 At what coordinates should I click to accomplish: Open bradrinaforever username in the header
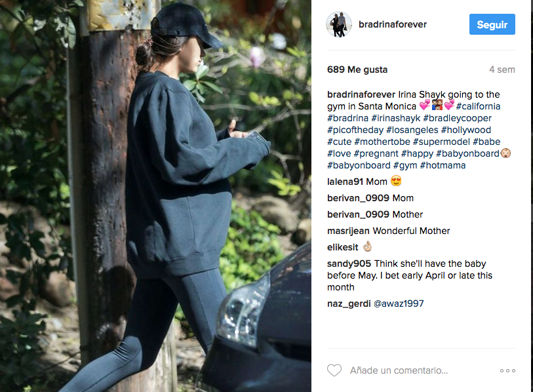(393, 24)
